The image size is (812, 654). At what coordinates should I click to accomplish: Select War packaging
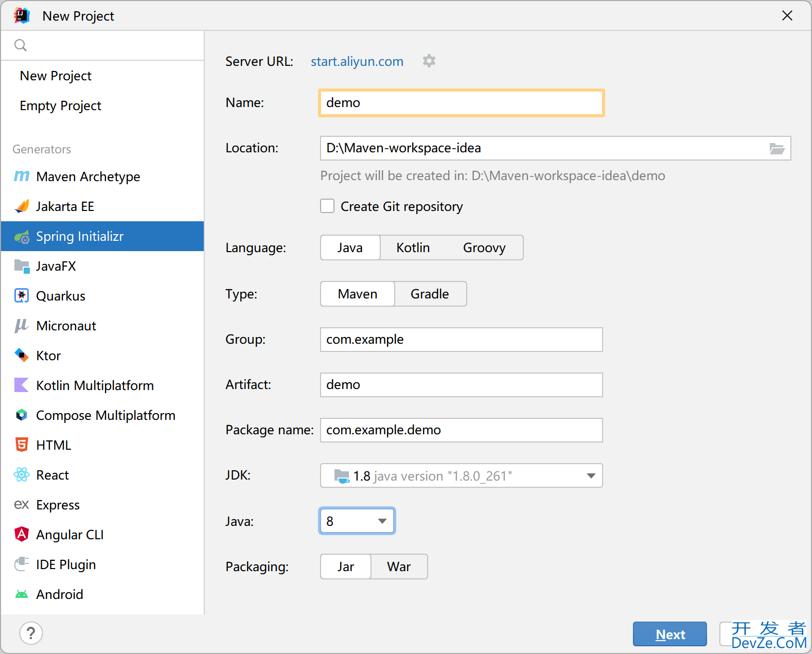pyautogui.click(x=399, y=567)
